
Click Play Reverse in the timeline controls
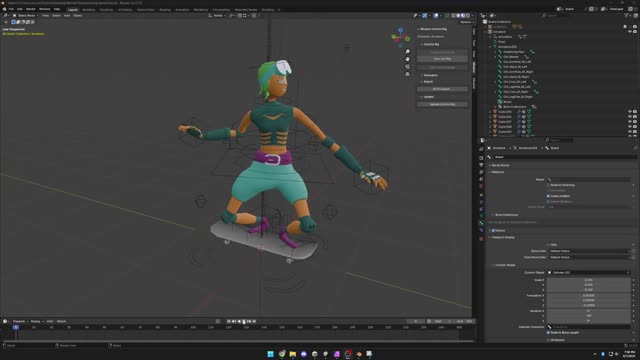pos(239,322)
